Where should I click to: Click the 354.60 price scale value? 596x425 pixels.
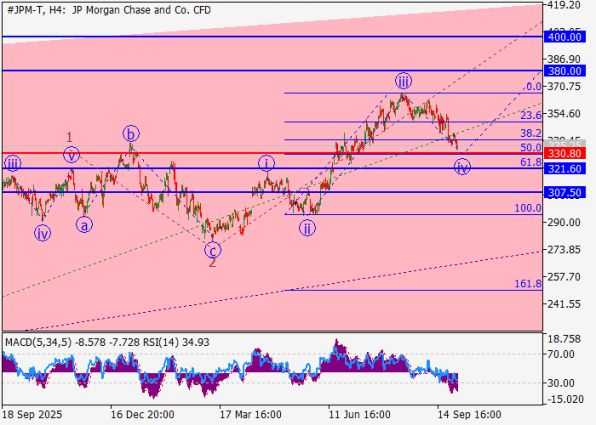[x=565, y=114]
